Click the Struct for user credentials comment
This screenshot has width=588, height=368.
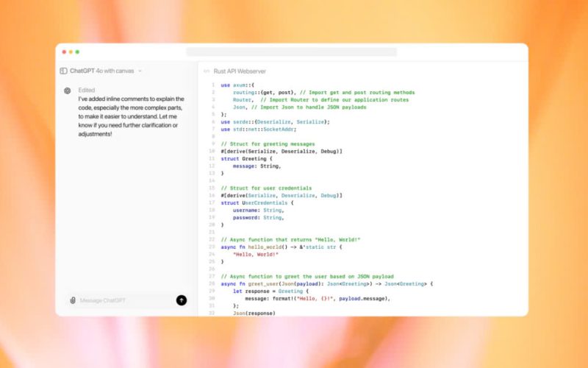[x=270, y=188]
